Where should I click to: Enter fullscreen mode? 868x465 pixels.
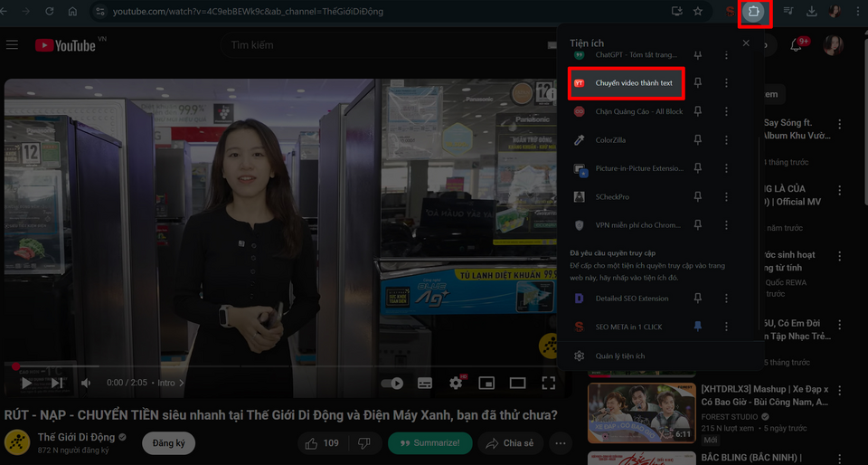click(x=549, y=383)
